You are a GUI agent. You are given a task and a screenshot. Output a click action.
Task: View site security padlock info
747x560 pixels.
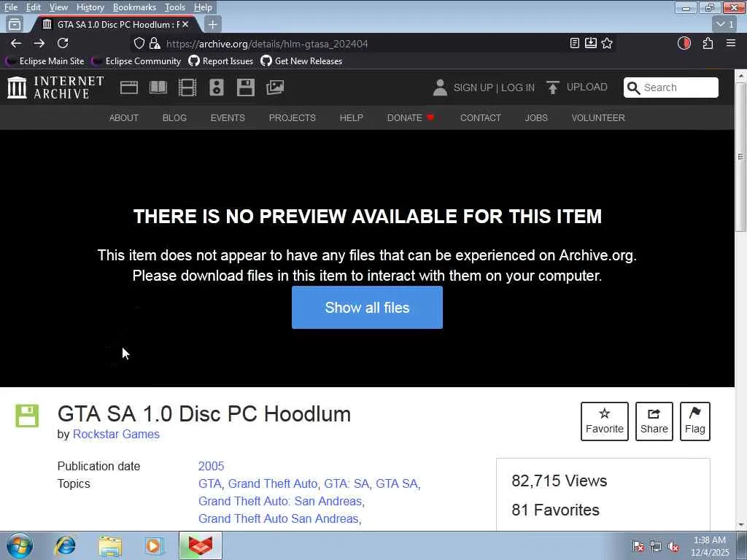coord(155,43)
